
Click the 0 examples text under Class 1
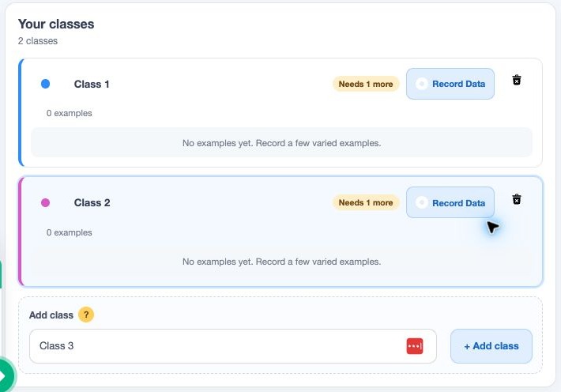69,113
